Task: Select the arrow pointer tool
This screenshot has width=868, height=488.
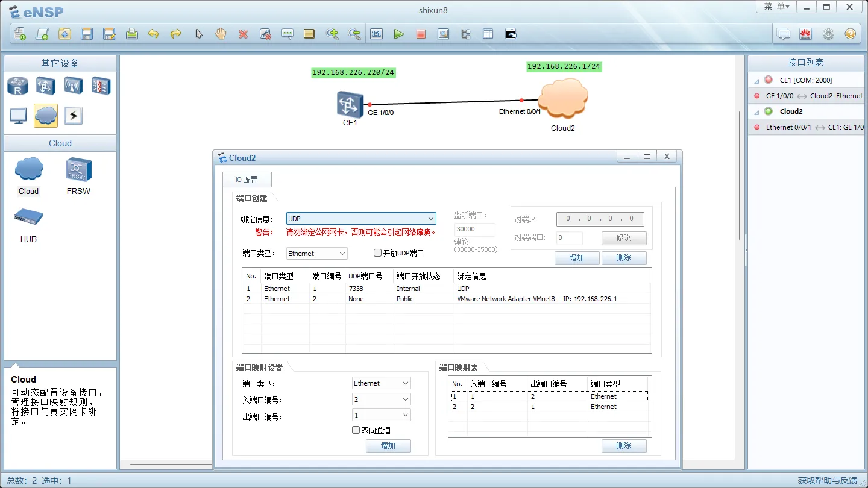Action: [x=198, y=34]
